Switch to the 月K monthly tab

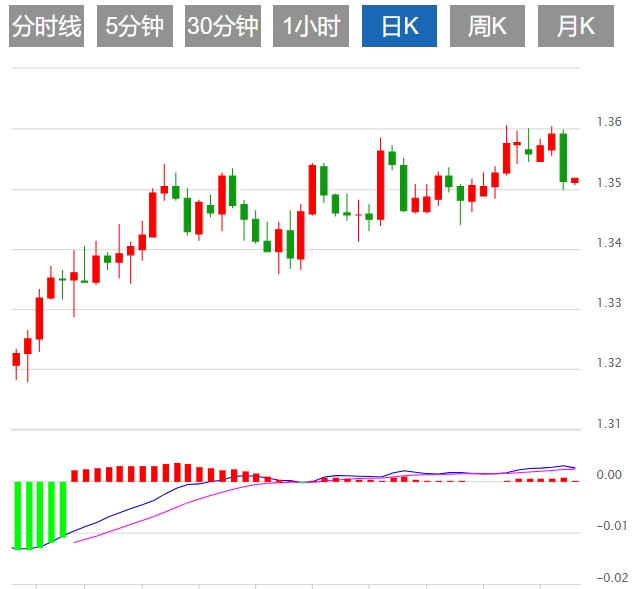click(x=576, y=26)
